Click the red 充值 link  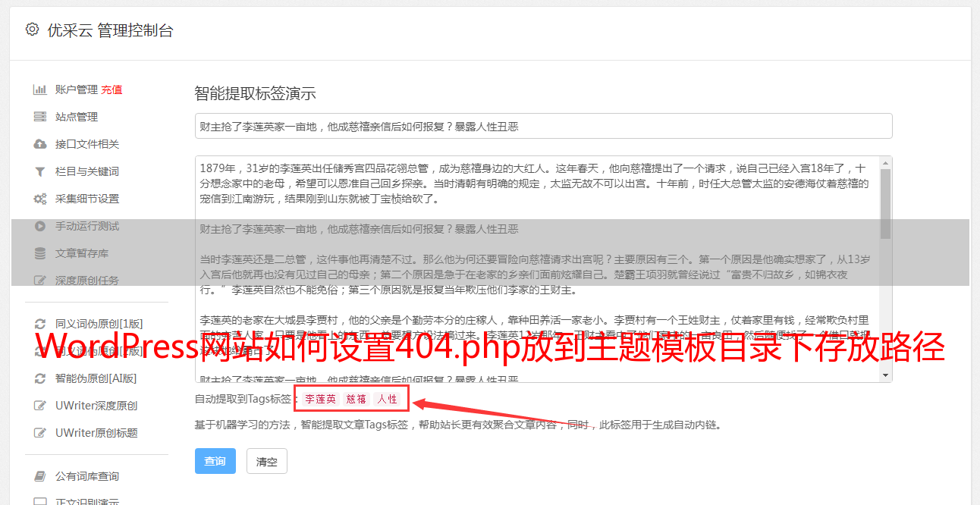[112, 89]
